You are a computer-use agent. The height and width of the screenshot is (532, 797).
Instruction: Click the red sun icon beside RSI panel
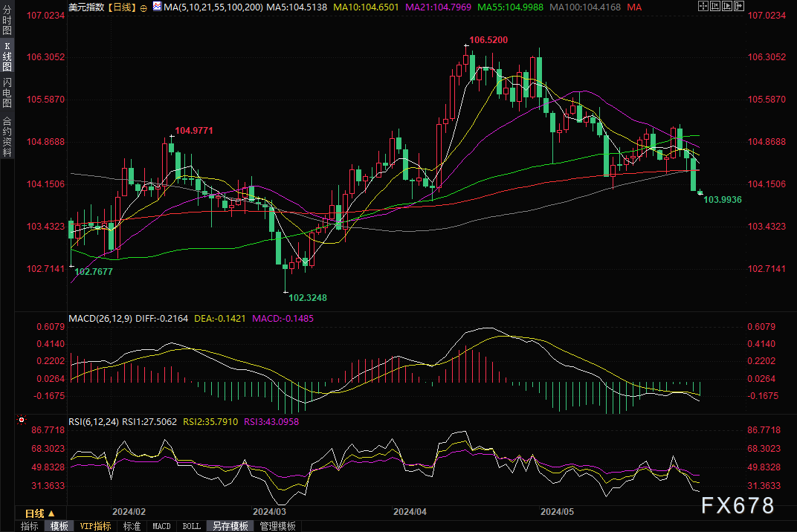coord(21,421)
